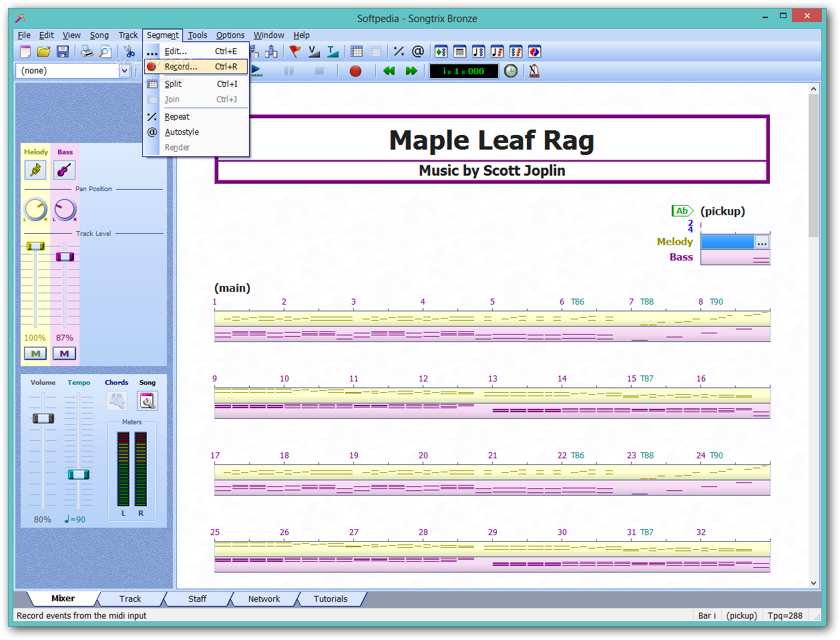Screen dimensions: 840x640
Task: Choose Autostyle in the Segment menu
Action: (196, 132)
